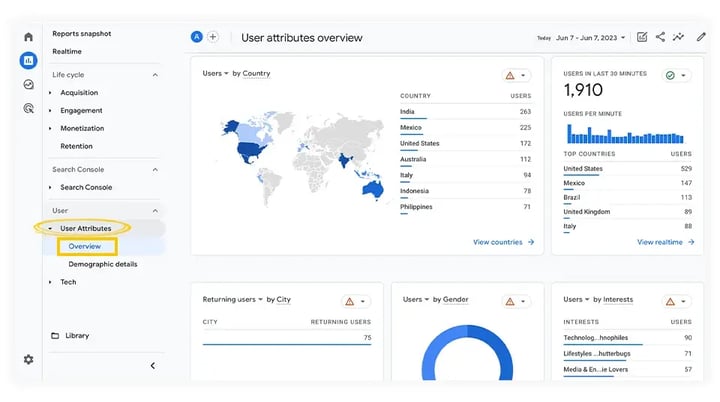The height and width of the screenshot is (402, 720).
Task: Open the Returning users metric dropdown
Action: tap(232, 300)
